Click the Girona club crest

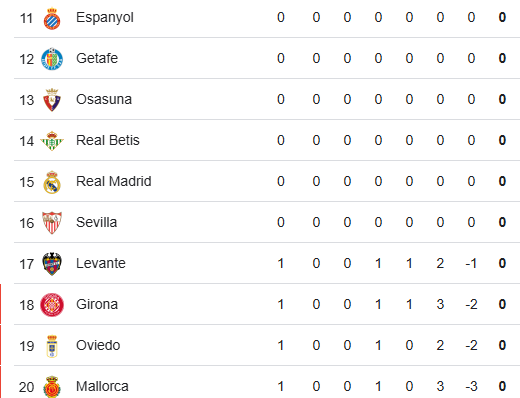click(x=52, y=305)
